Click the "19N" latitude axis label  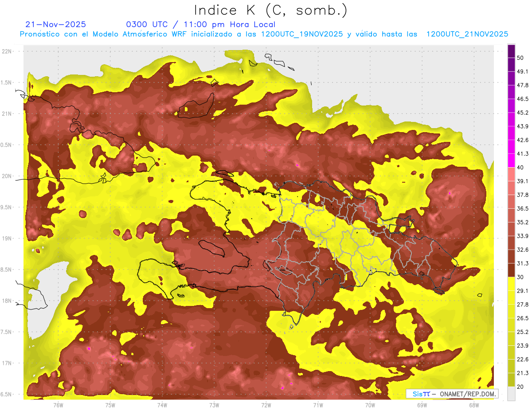click(x=7, y=239)
